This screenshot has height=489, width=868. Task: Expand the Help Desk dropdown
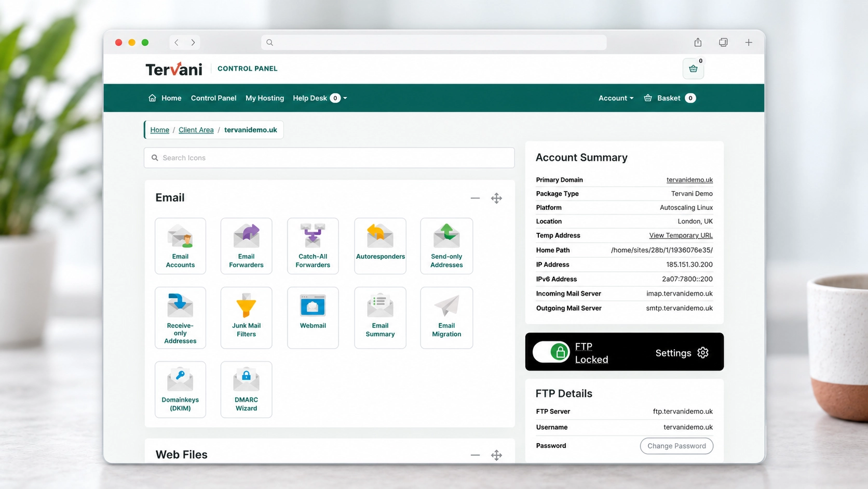point(320,98)
